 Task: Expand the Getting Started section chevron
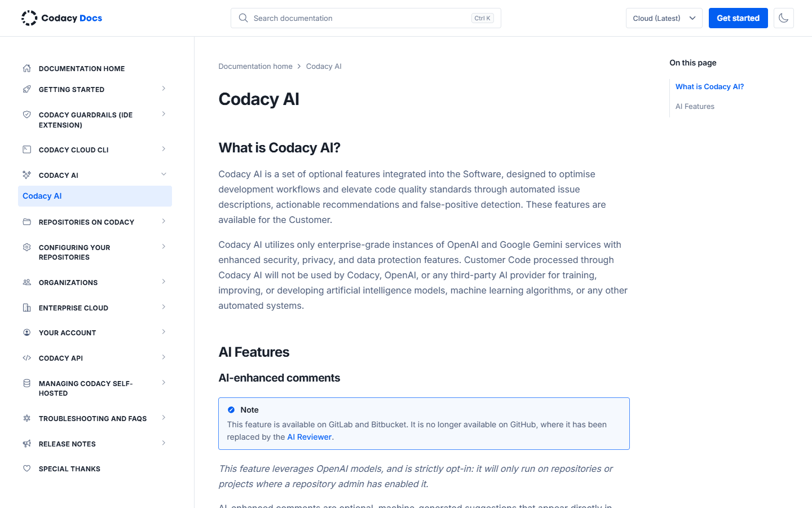[164, 89]
